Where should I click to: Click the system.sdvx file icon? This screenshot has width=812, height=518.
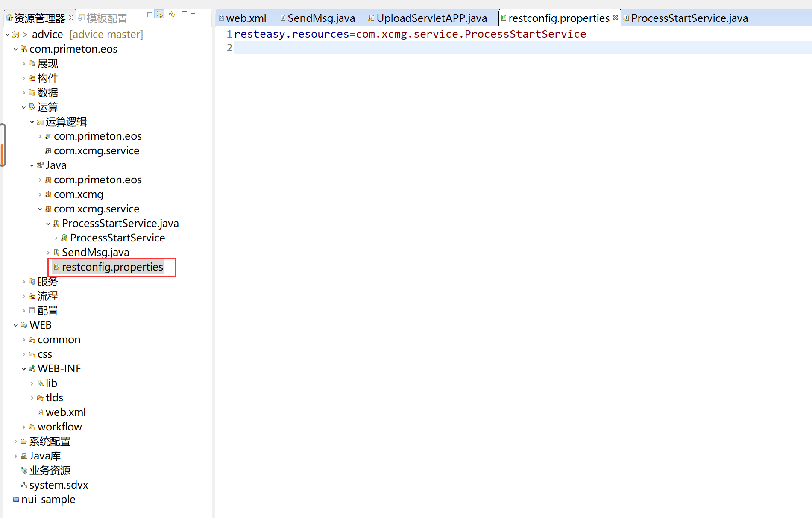coord(24,485)
